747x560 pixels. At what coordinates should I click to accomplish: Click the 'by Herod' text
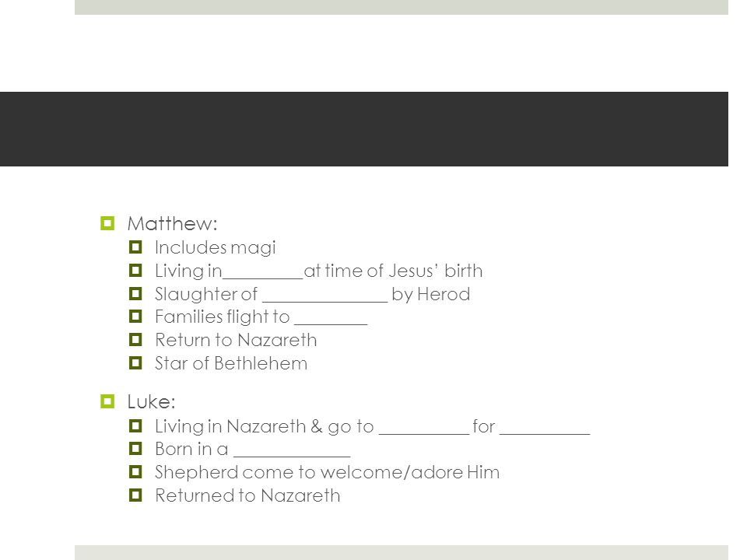click(430, 295)
